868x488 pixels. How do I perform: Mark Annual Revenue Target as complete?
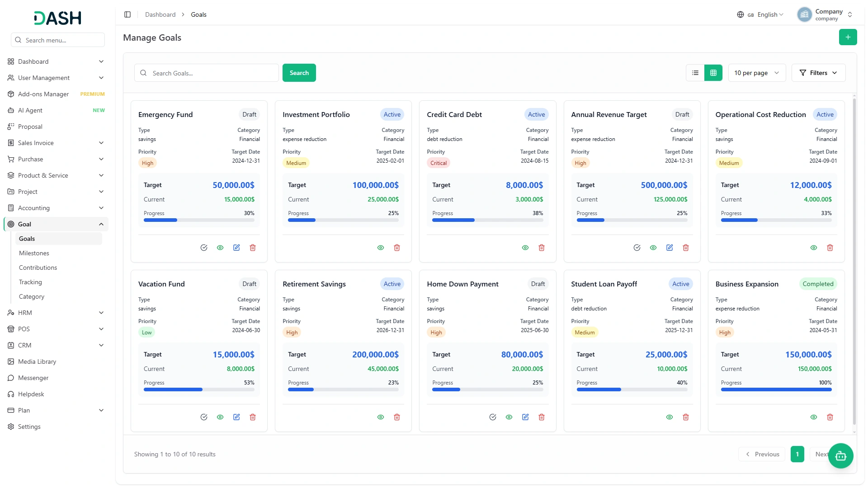point(637,248)
